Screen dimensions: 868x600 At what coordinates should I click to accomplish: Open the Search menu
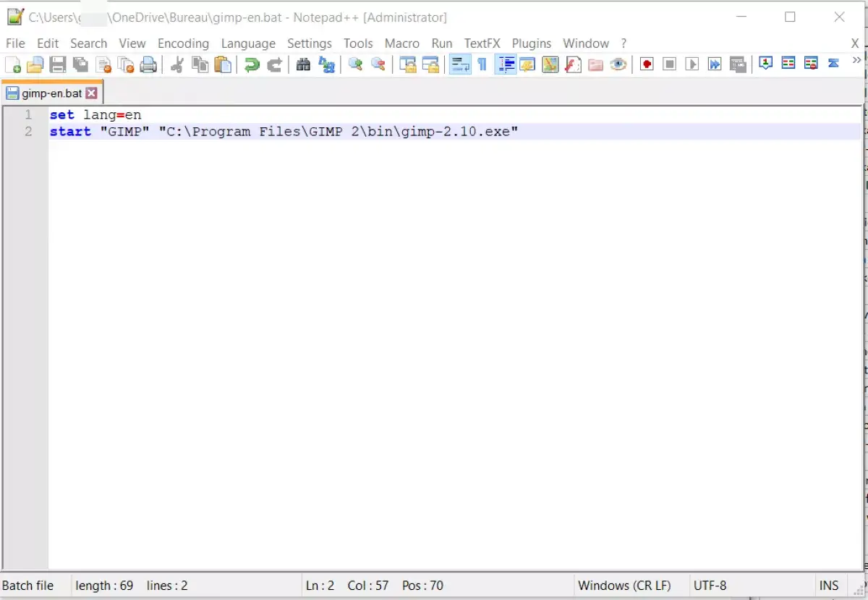point(88,43)
